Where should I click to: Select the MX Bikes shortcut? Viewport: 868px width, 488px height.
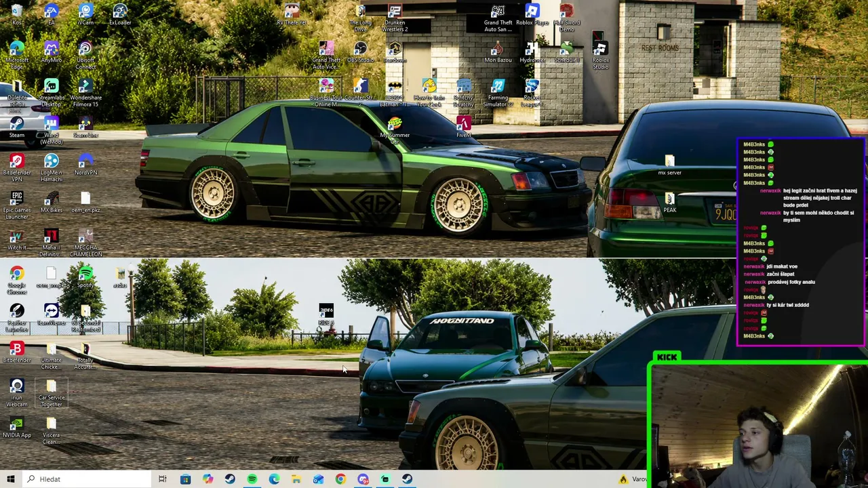[51, 201]
